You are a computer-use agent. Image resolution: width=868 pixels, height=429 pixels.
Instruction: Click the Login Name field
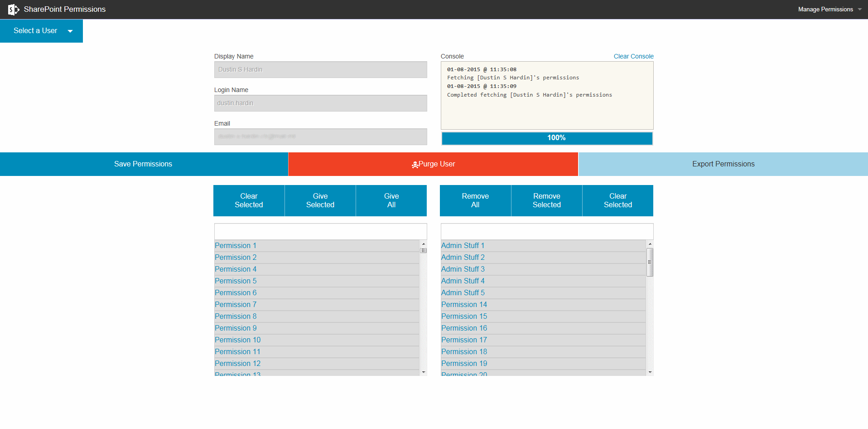[x=321, y=103]
